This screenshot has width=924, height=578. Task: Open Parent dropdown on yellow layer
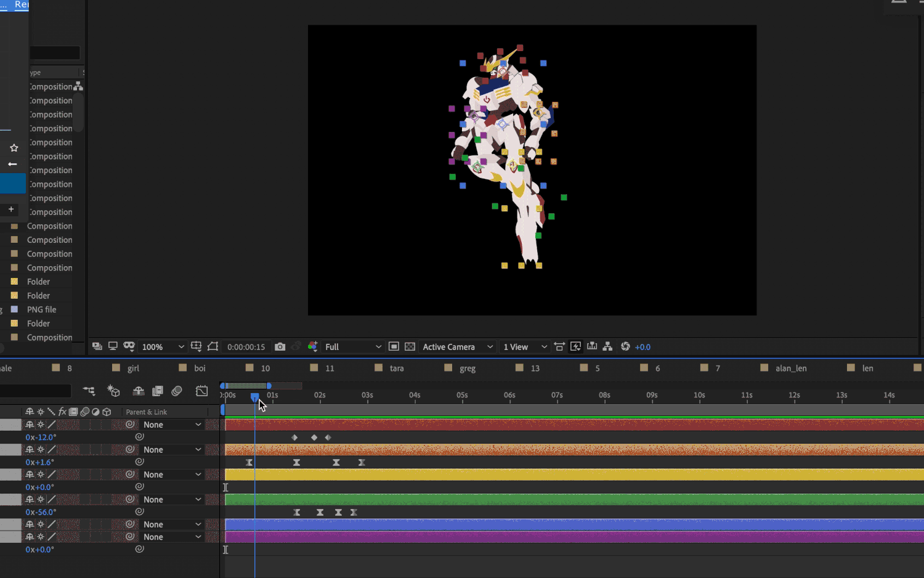172,474
